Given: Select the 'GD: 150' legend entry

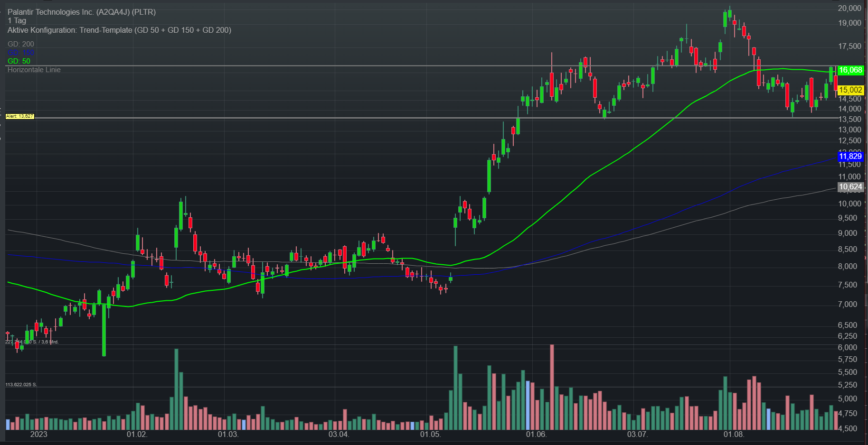Looking at the screenshot, I should coord(21,53).
